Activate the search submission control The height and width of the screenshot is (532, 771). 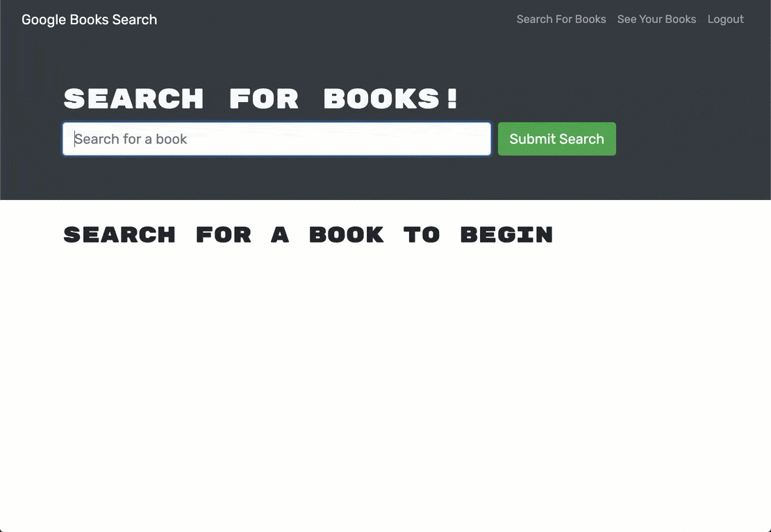point(556,139)
